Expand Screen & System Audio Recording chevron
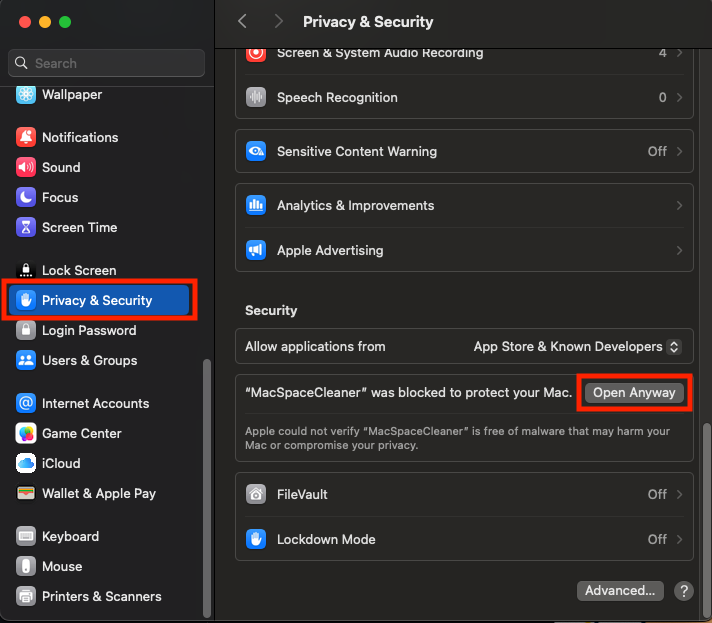This screenshot has width=712, height=623. 679,53
